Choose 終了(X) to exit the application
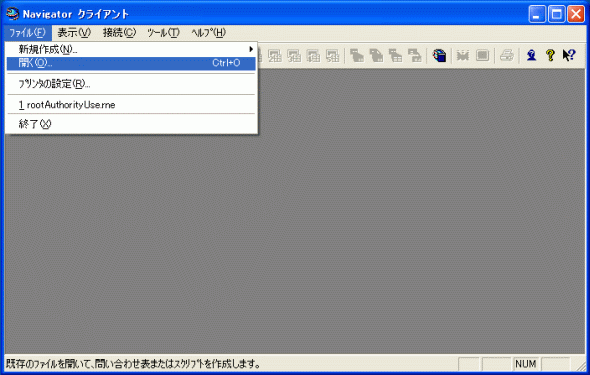Image resolution: width=590 pixels, height=375 pixels. pos(131,124)
